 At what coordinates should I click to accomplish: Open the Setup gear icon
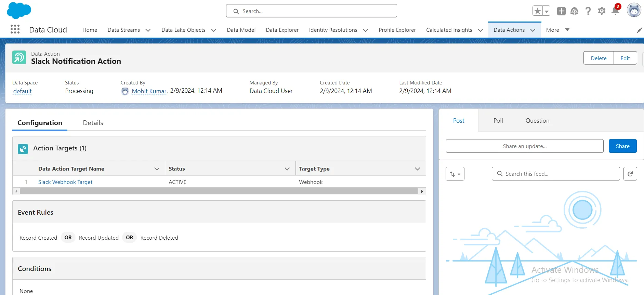pyautogui.click(x=602, y=11)
